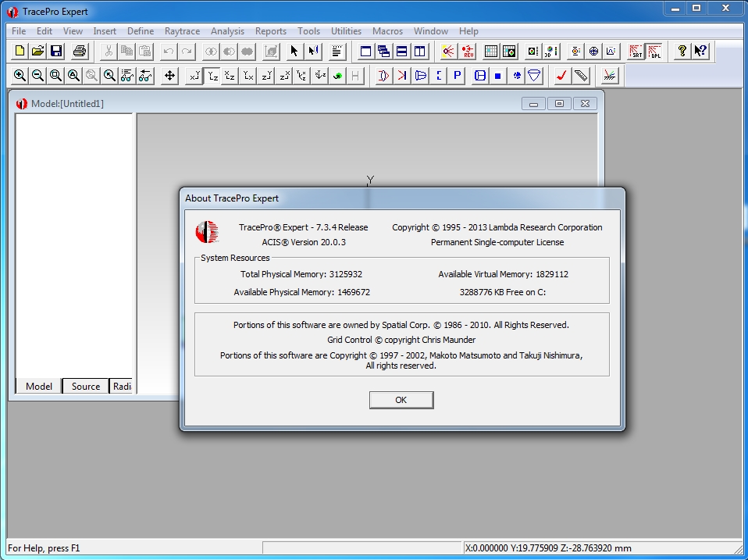Click the TracePro logo in the About dialog
748x560 pixels.
coord(207,232)
